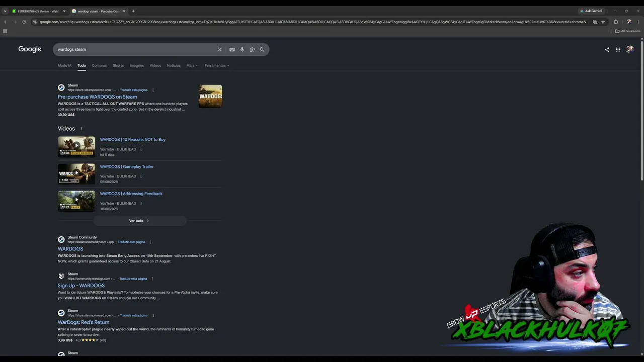Click the Ask Gemini button
This screenshot has height=362, width=644.
[x=591, y=11]
